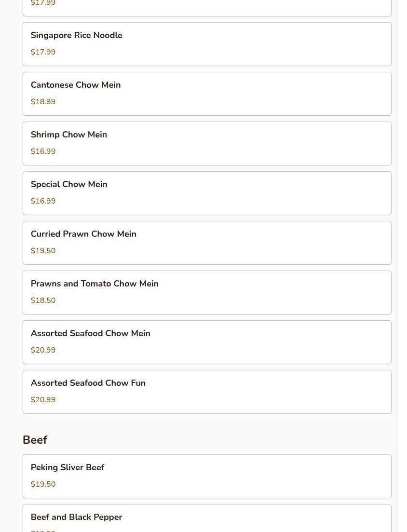
Task: Select Curried Prawn Chow Mein
Action: click(83, 234)
